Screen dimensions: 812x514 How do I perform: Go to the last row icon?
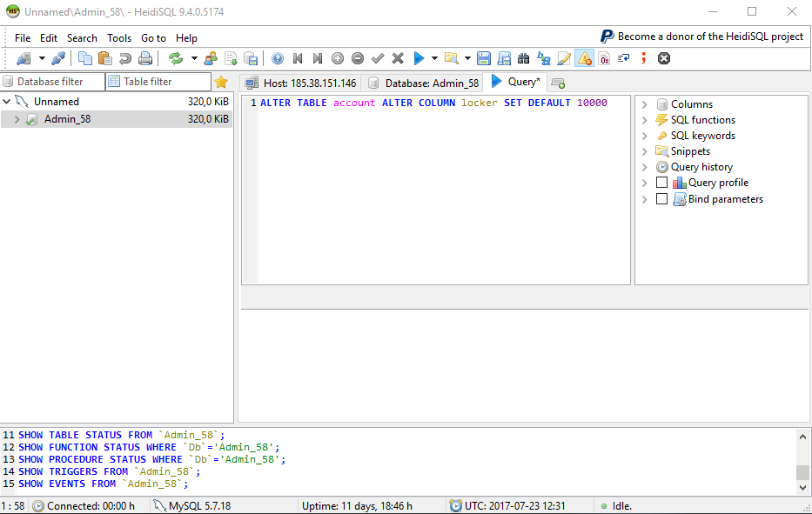point(318,58)
